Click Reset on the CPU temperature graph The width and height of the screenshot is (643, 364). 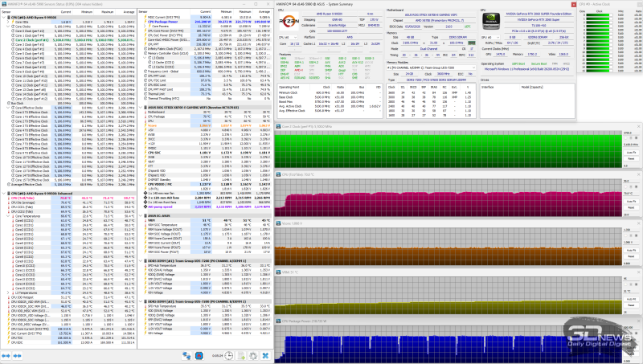[631, 207]
